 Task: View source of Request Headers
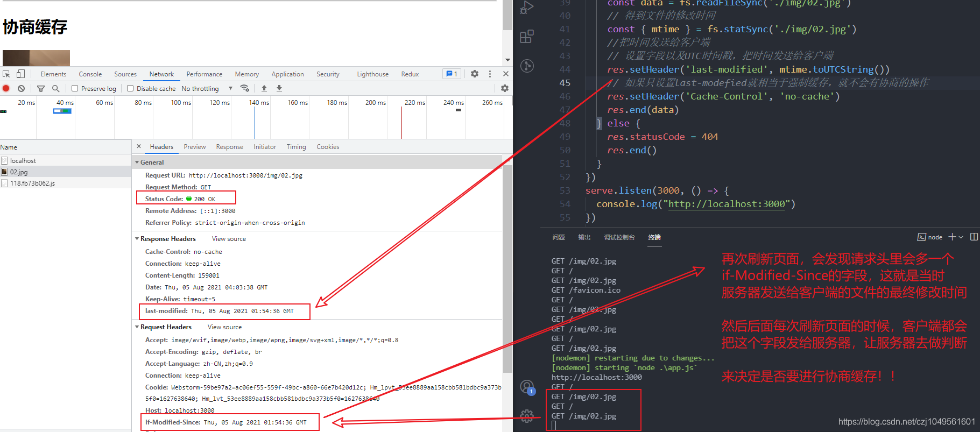[224, 327]
